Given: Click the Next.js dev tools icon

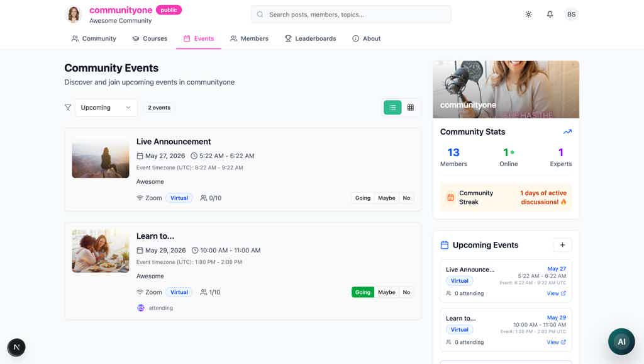Looking at the screenshot, I should (x=16, y=347).
